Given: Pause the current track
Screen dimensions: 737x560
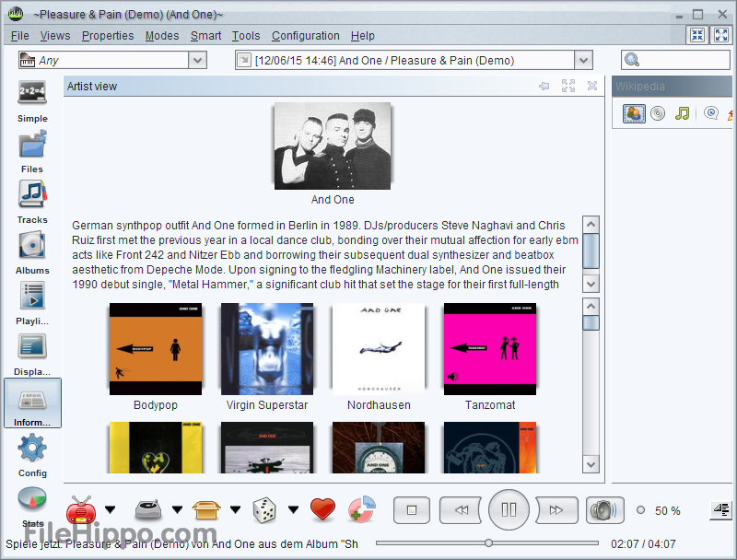Looking at the screenshot, I should 509,509.
